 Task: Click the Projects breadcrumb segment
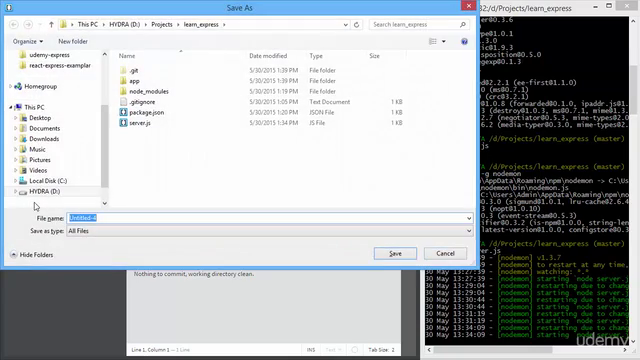coord(162,24)
